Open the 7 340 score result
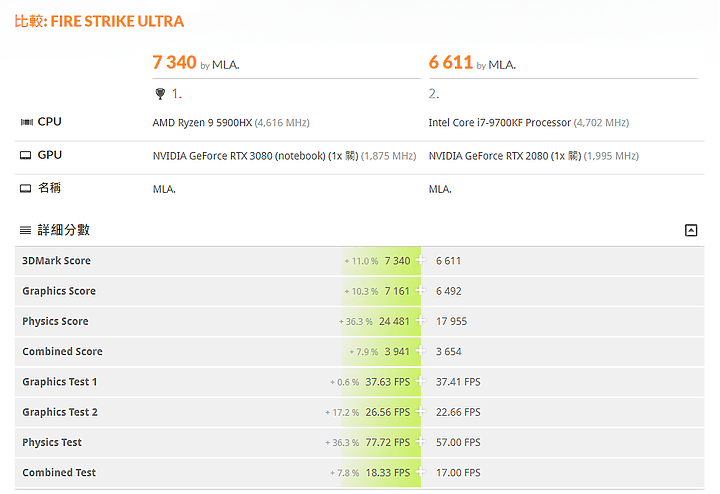Screen dimensions: 720x494 (174, 62)
